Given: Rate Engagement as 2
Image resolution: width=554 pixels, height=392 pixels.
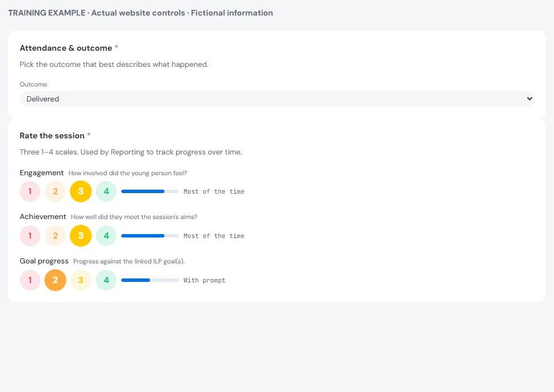Looking at the screenshot, I should [x=55, y=191].
